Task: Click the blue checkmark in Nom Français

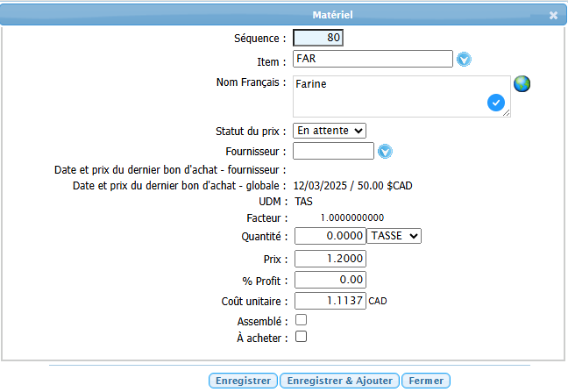Action: pos(496,103)
